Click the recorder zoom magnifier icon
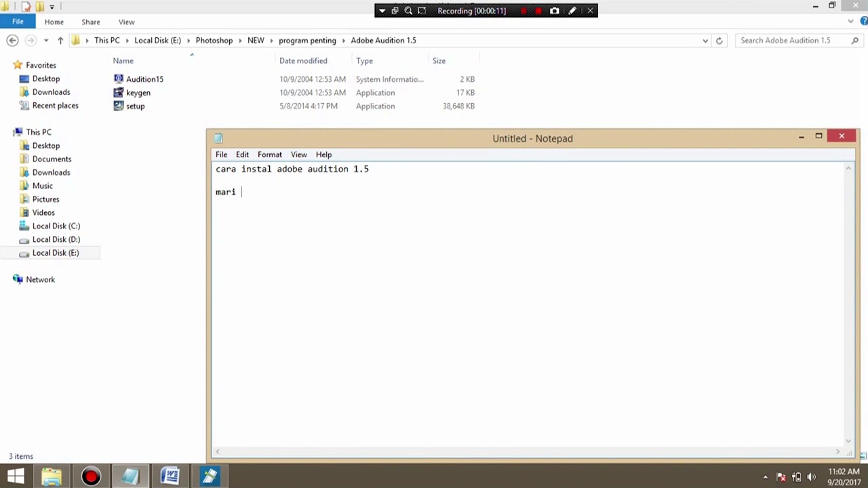Image resolution: width=868 pixels, height=488 pixels. tap(408, 11)
